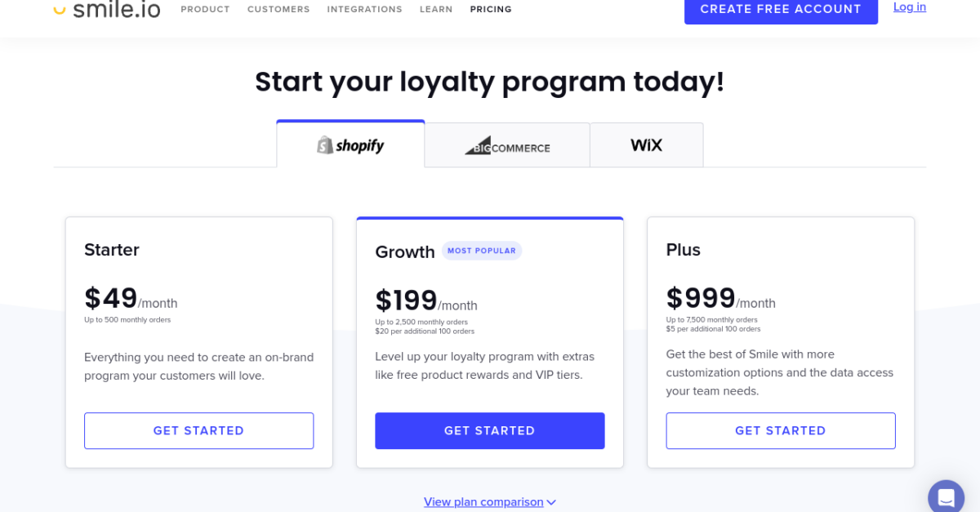This screenshot has width=980, height=512.
Task: Open the LEARN menu
Action: pyautogui.click(x=436, y=9)
